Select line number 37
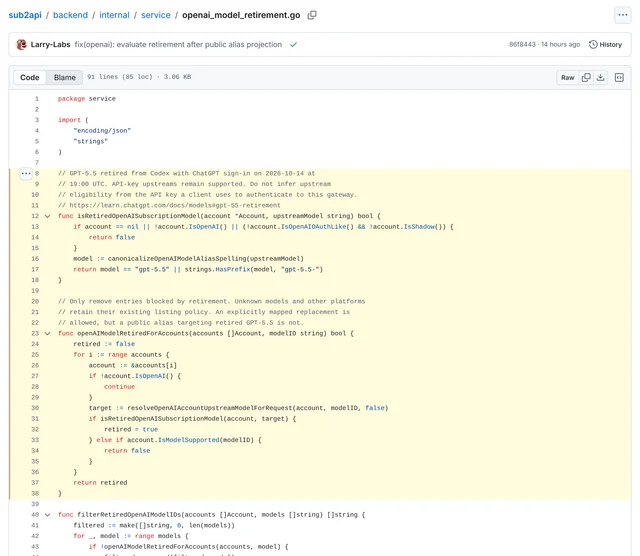Screen dimensions: 640x556 (35, 483)
